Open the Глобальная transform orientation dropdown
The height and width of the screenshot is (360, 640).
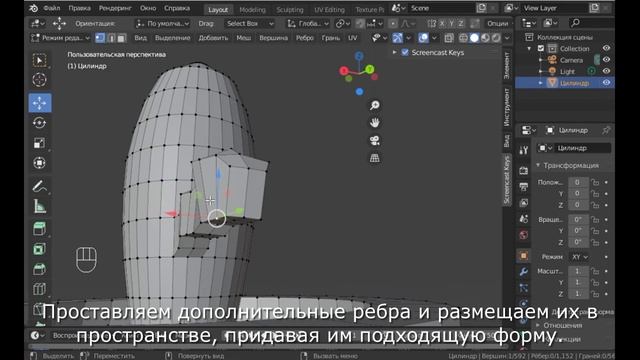pos(308,24)
